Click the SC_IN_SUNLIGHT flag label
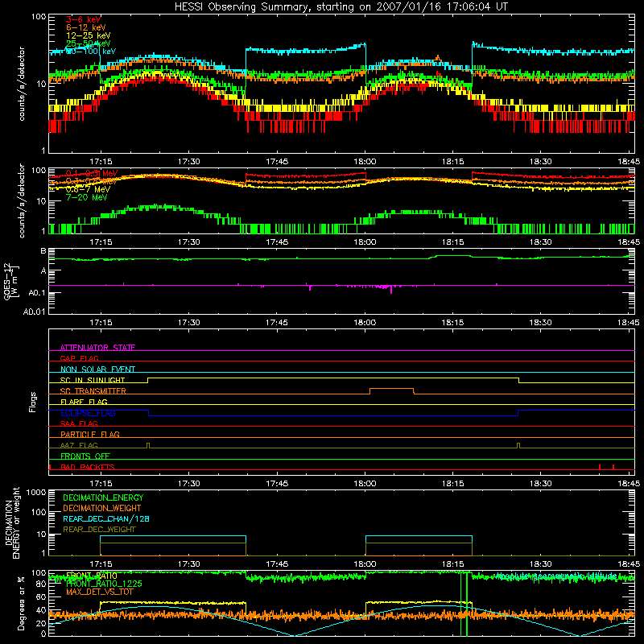Screen dimensions: 644x644 93,380
